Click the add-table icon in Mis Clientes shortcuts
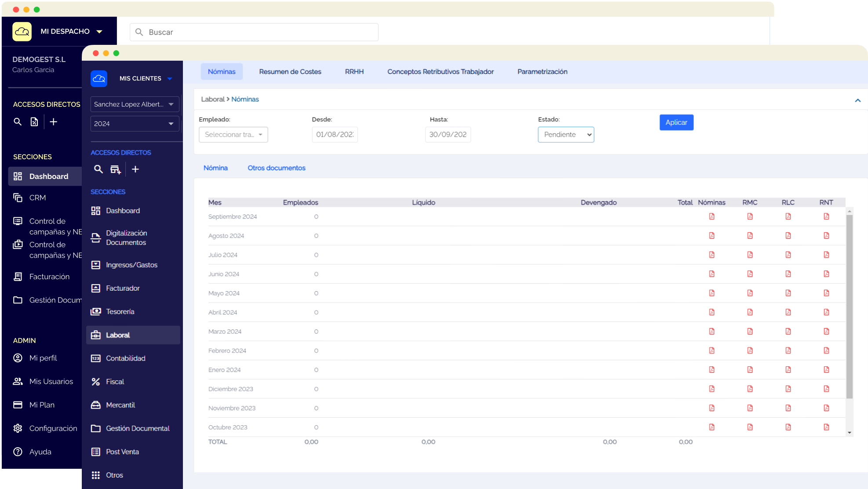This screenshot has height=489, width=868. pos(116,169)
